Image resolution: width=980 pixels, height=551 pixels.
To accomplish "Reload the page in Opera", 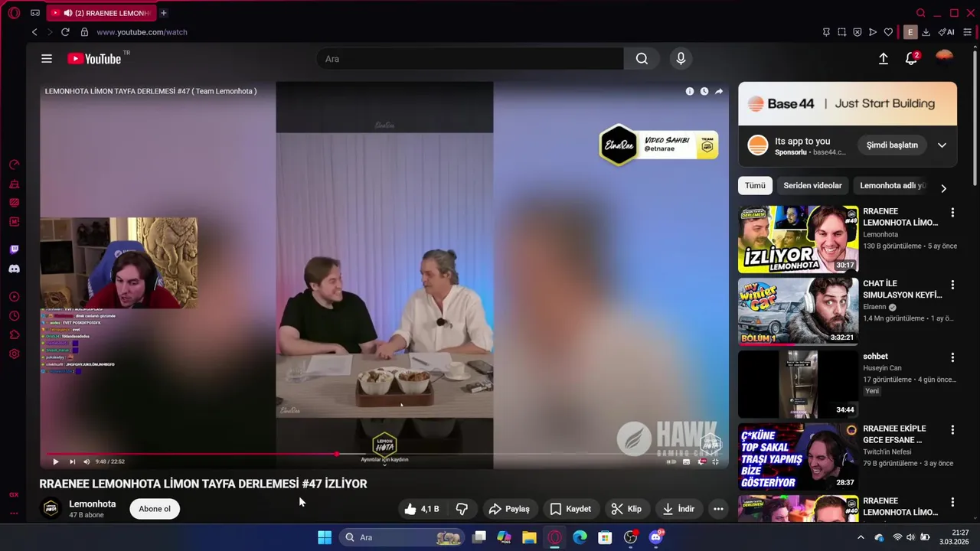I will 65,32.
